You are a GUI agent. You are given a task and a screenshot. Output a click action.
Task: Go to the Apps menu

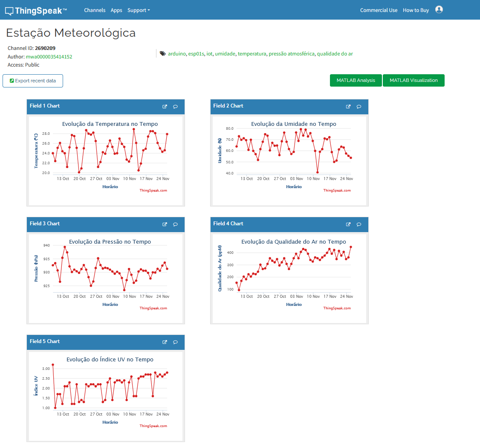116,10
